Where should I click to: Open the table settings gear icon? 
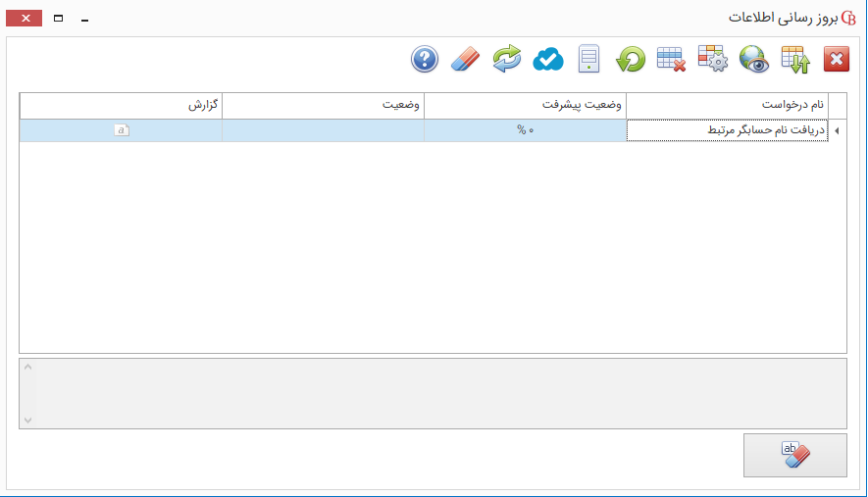click(x=712, y=60)
